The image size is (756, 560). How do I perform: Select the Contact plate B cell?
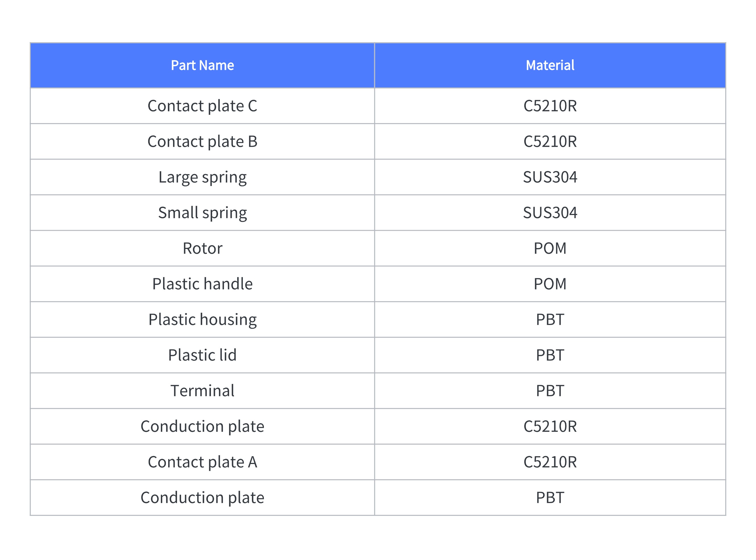coord(202,141)
